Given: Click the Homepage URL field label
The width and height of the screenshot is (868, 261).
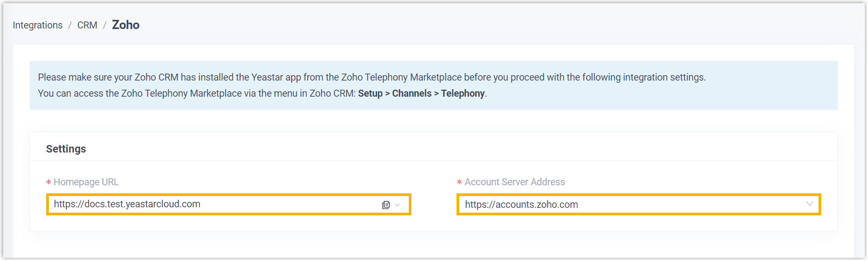Looking at the screenshot, I should point(86,182).
